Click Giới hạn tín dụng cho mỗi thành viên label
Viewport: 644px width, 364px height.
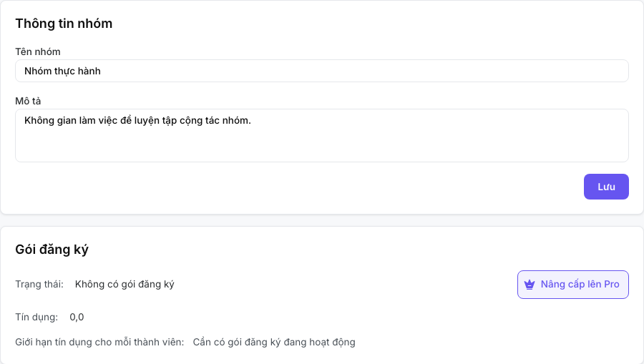coord(99,343)
